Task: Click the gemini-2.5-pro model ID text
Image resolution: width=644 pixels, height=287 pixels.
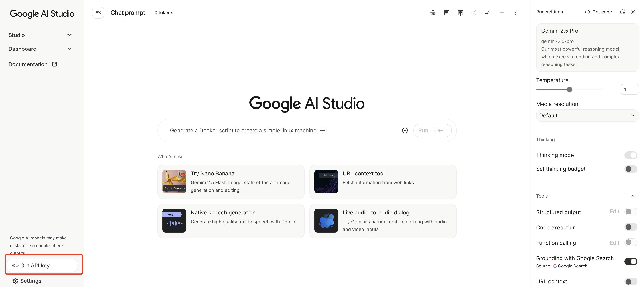Action: 557,41
